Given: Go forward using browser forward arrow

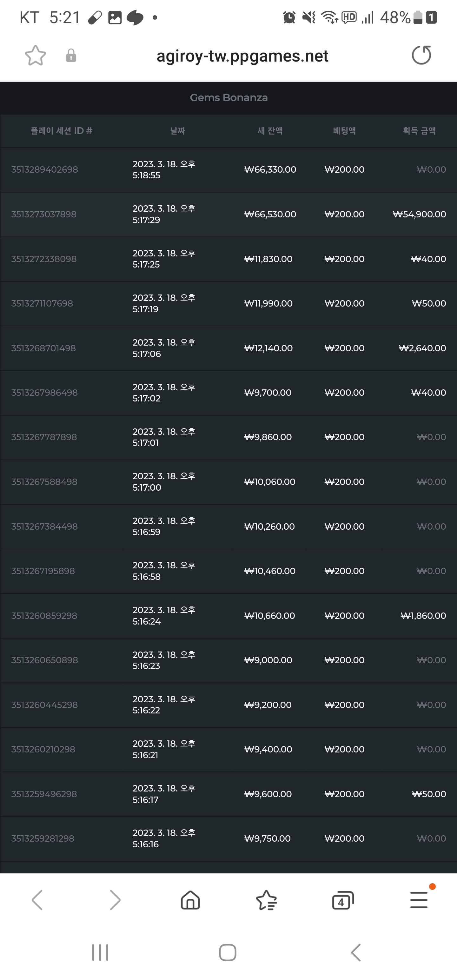Looking at the screenshot, I should click(x=115, y=900).
